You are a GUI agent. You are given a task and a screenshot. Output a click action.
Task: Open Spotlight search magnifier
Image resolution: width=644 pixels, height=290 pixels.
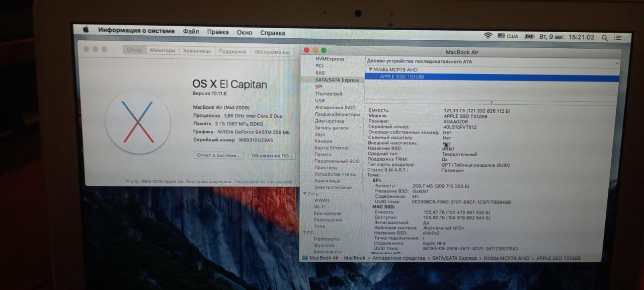pos(604,38)
